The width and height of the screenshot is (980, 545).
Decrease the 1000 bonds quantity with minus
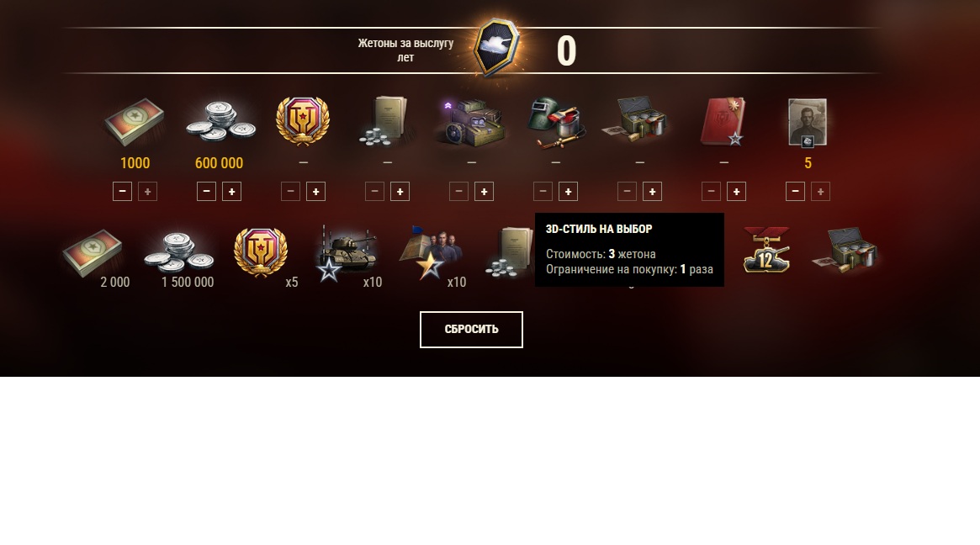point(122,191)
